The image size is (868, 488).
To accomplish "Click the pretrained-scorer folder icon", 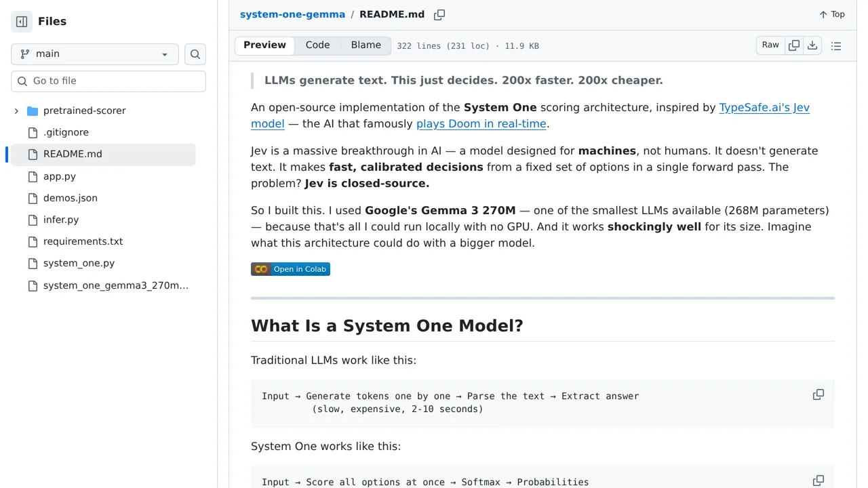I will pos(33,110).
